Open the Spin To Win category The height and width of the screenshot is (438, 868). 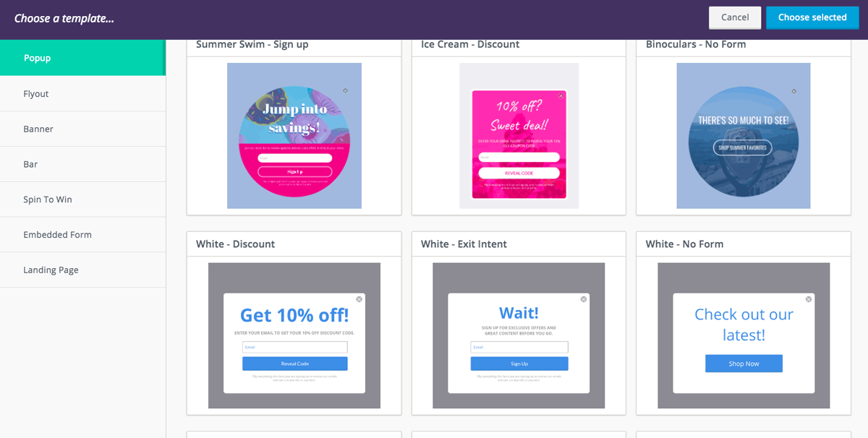82,199
